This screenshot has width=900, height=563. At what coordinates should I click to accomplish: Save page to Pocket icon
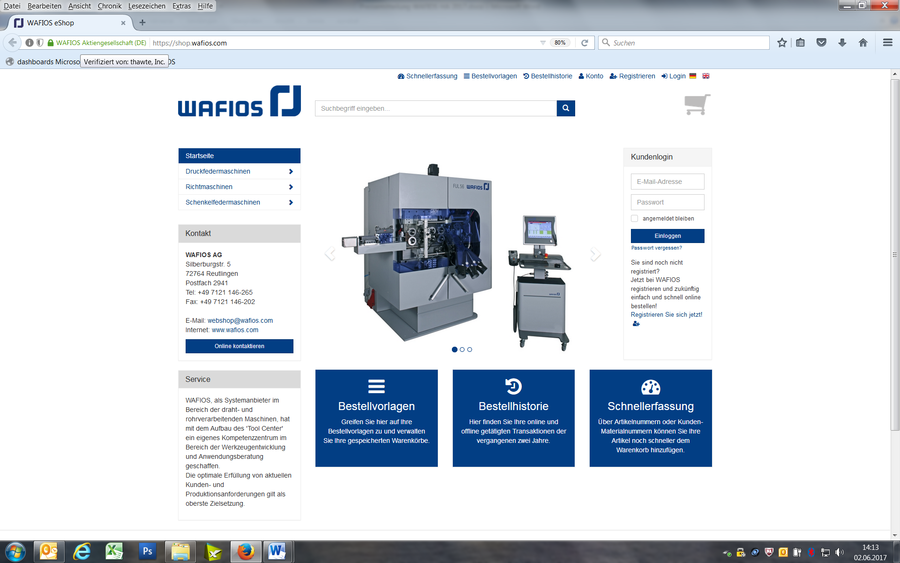[x=821, y=42]
